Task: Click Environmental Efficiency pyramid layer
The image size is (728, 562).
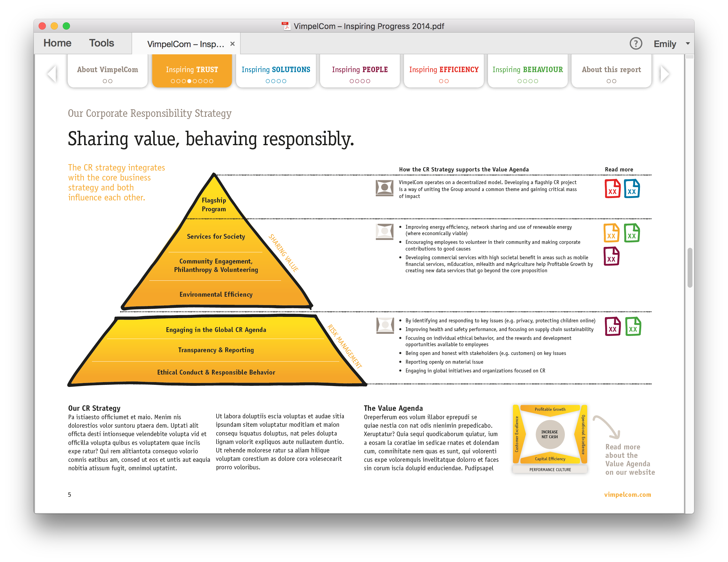Action: point(216,295)
